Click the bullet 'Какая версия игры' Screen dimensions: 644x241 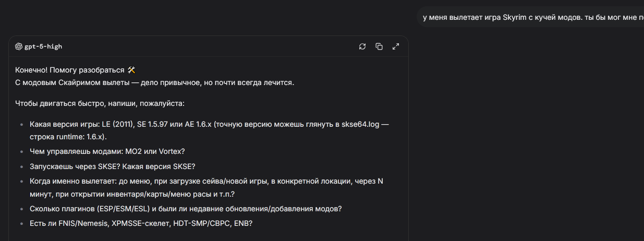209,130
